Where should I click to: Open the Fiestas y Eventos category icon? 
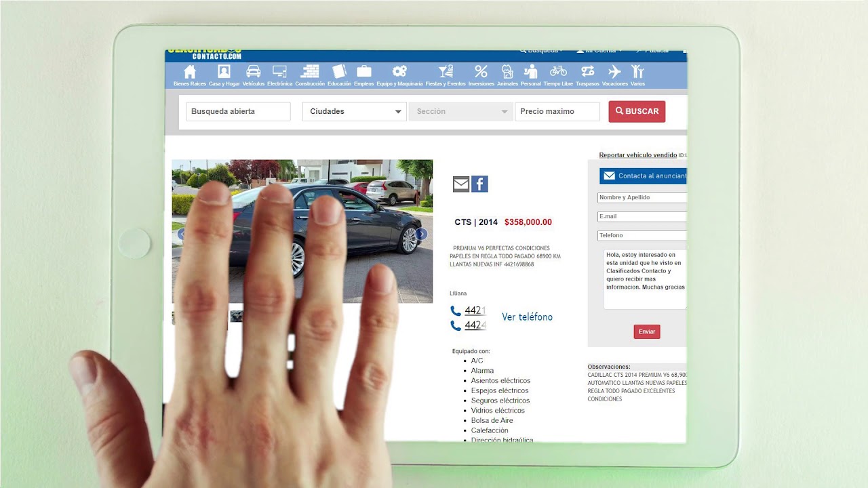tap(446, 71)
